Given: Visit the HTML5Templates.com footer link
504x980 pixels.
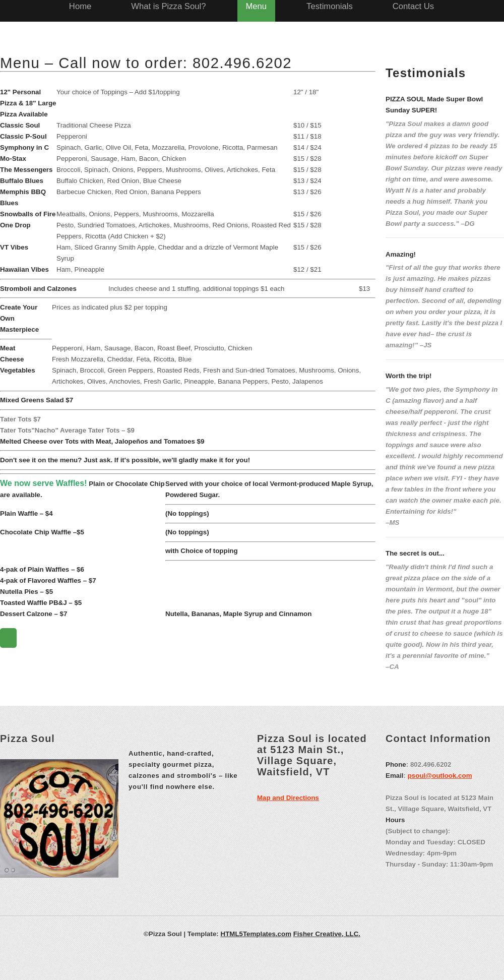Looking at the screenshot, I should point(256,934).
